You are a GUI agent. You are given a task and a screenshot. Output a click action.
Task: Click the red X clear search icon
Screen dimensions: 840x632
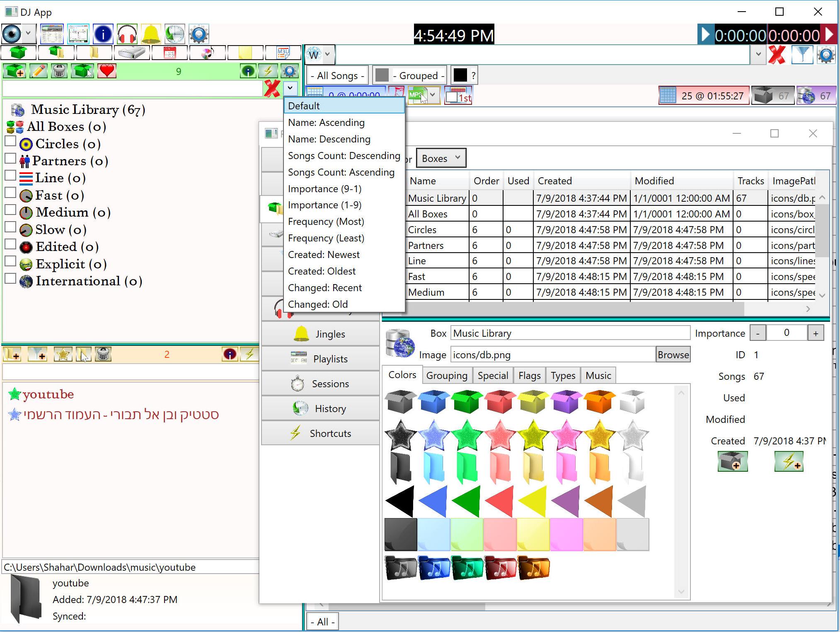point(777,55)
